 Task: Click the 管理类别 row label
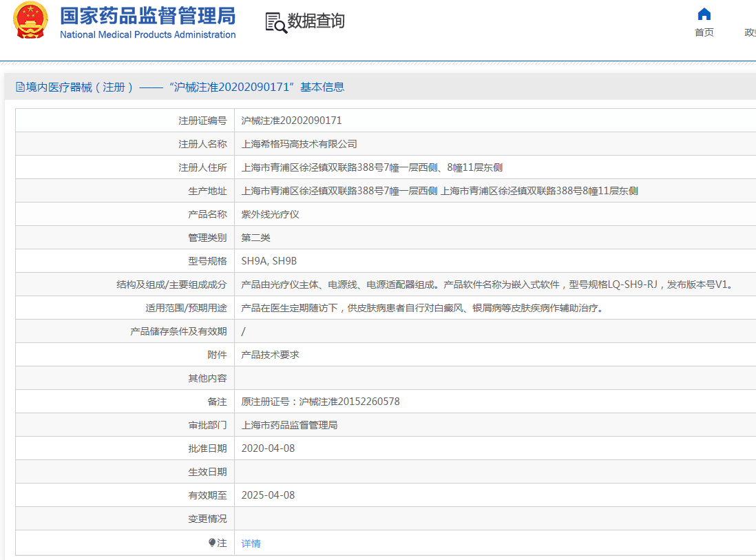click(207, 238)
